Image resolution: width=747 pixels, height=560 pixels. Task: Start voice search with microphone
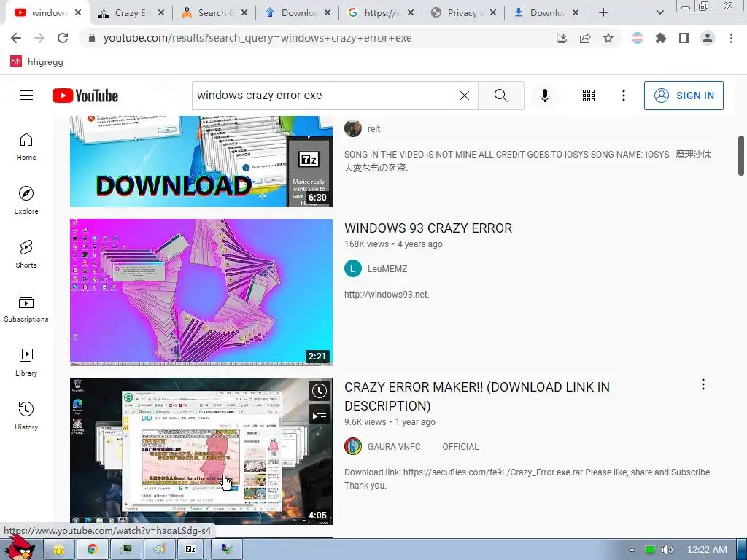pos(544,96)
